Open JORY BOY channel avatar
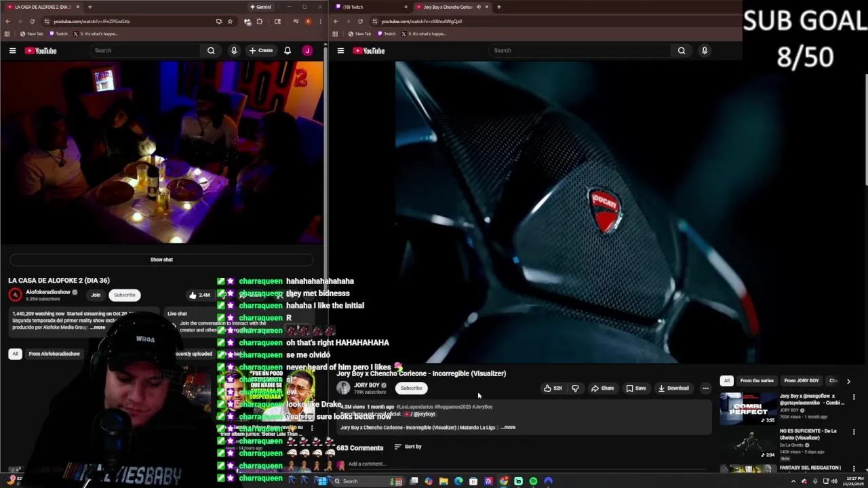This screenshot has height=488, width=868. tap(343, 388)
